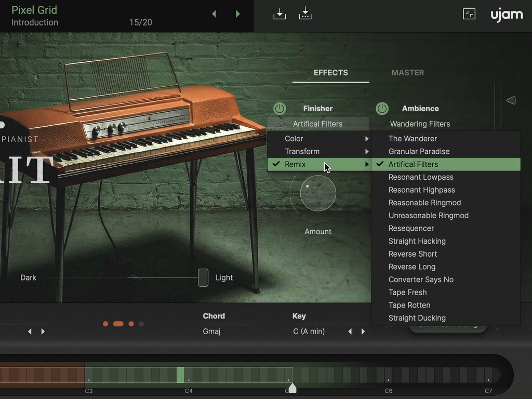Collapse panel with the left-pointing triangle icon
This screenshot has height=399, width=532.
pyautogui.click(x=511, y=100)
